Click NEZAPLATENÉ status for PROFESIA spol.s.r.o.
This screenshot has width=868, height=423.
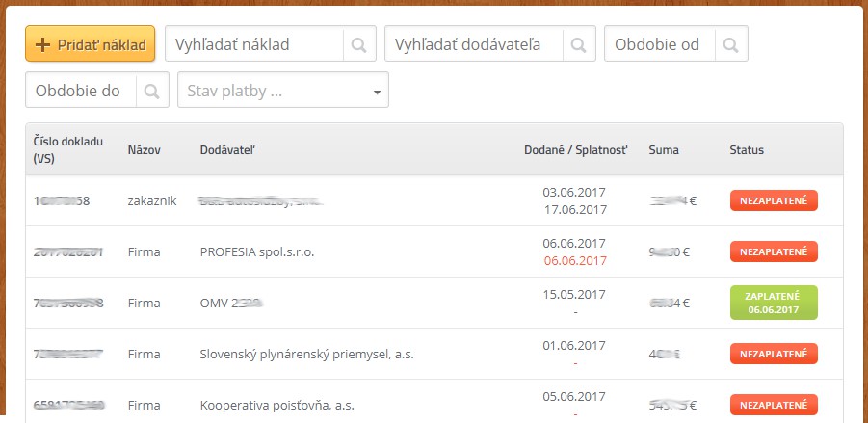tap(774, 251)
